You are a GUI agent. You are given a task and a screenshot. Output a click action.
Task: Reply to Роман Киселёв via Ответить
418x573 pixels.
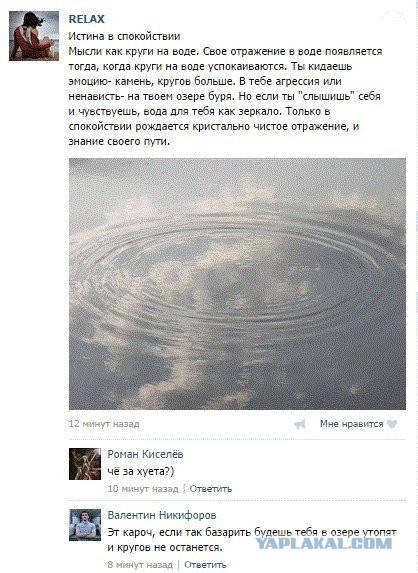(210, 489)
